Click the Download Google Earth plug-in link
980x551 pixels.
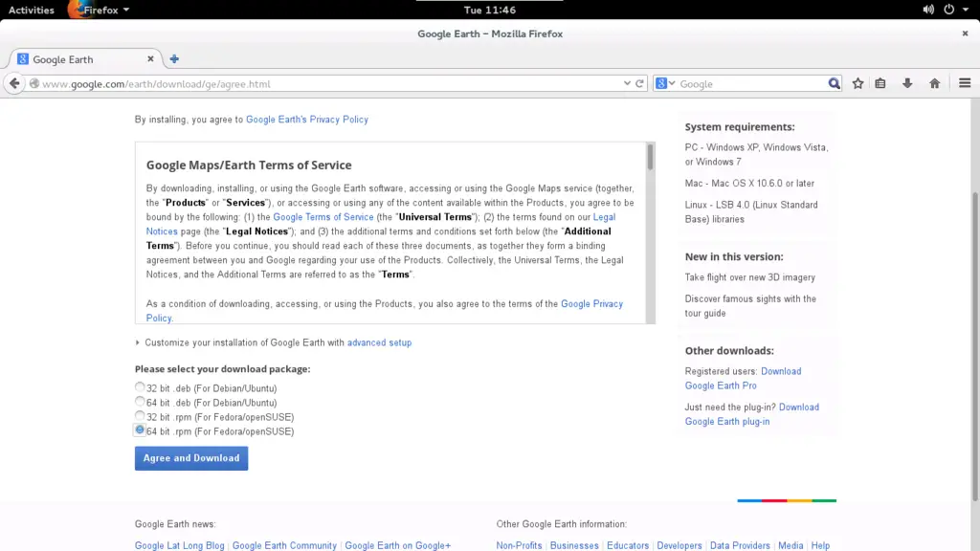752,414
